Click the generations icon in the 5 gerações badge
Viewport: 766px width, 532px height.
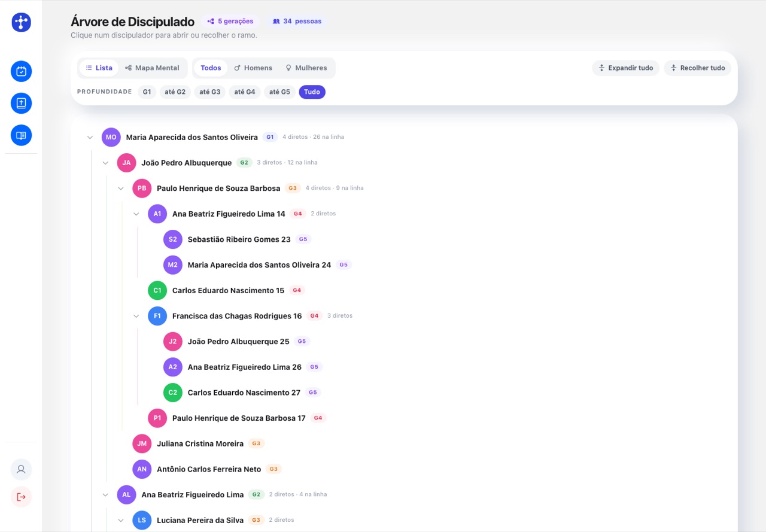tap(211, 21)
